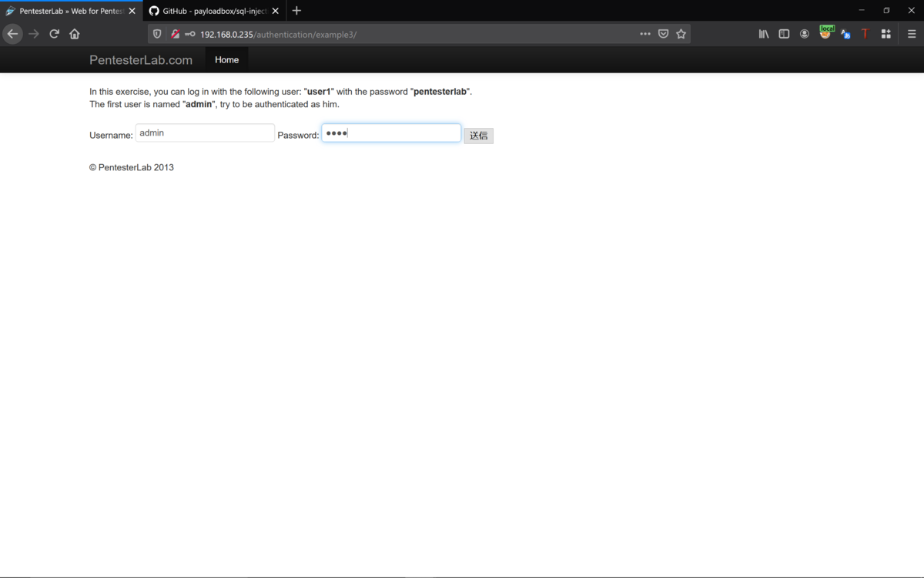Viewport: 924px width, 578px height.
Task: Open the Firefox hamburger menu
Action: tap(912, 34)
